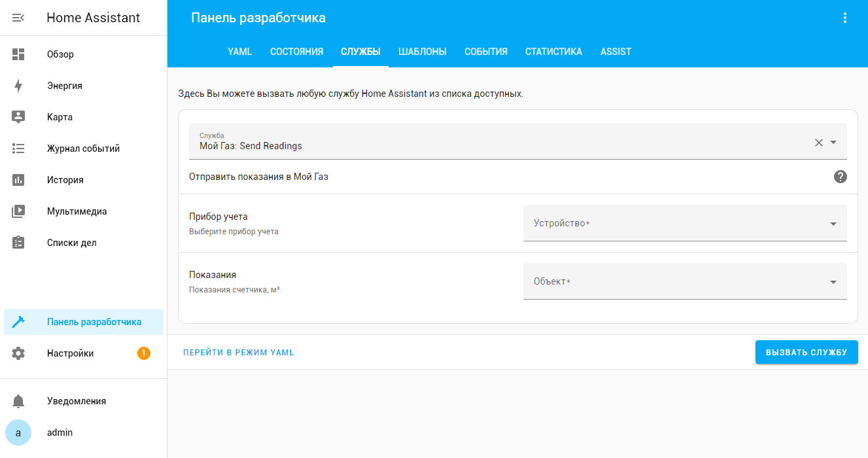Click the Отправить показания в Мой Газ description
This screenshot has width=868, height=458.
[258, 177]
